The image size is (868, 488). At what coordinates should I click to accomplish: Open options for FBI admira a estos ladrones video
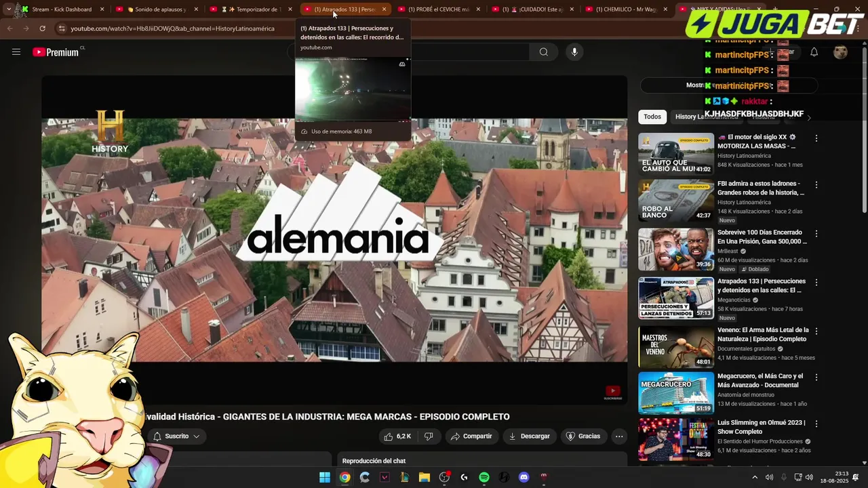(816, 184)
